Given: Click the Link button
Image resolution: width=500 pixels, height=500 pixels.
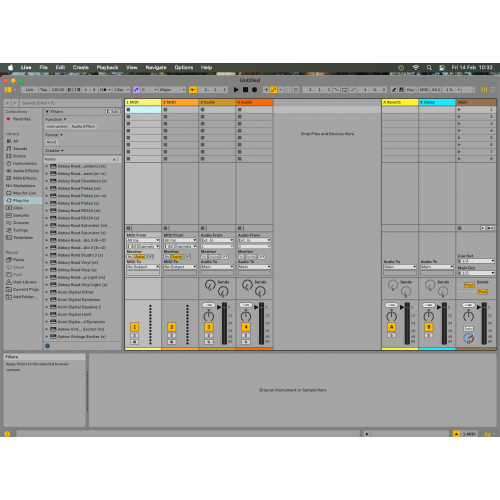Looking at the screenshot, I should (29, 90).
